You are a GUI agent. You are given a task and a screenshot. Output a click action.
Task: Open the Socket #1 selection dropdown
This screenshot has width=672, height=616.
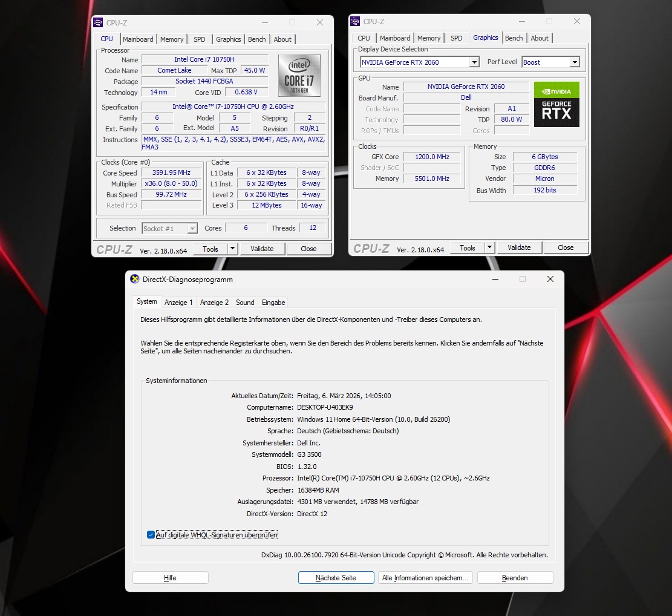pos(192,229)
